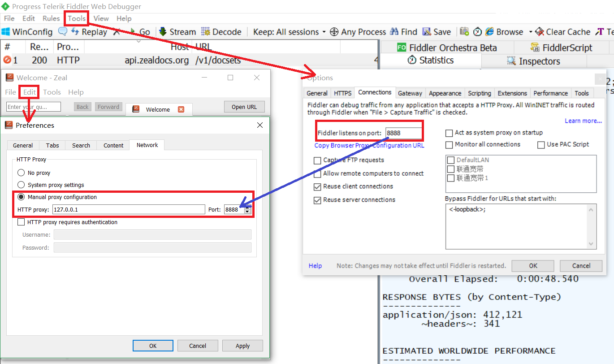Select the No proxy radio button
Image resolution: width=614 pixels, height=364 pixels.
21,173
